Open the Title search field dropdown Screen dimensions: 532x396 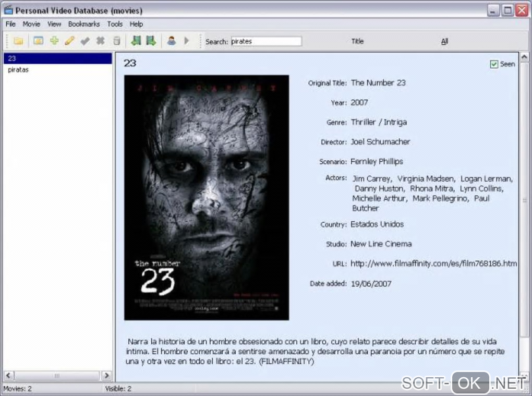pos(358,41)
